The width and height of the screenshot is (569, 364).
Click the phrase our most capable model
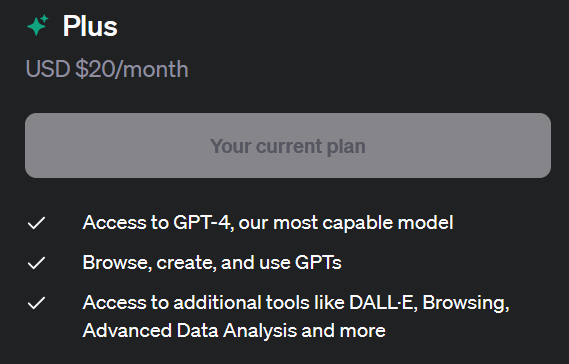tap(346, 222)
